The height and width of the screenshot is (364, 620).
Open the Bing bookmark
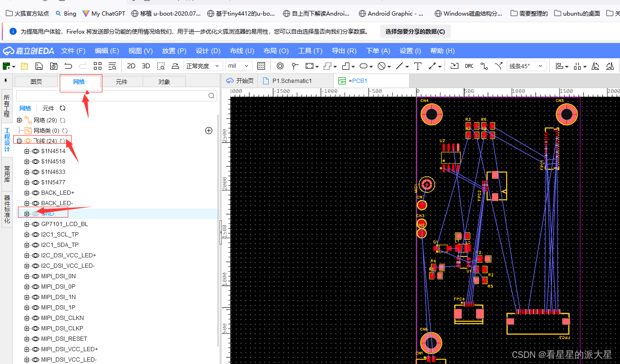(x=66, y=13)
